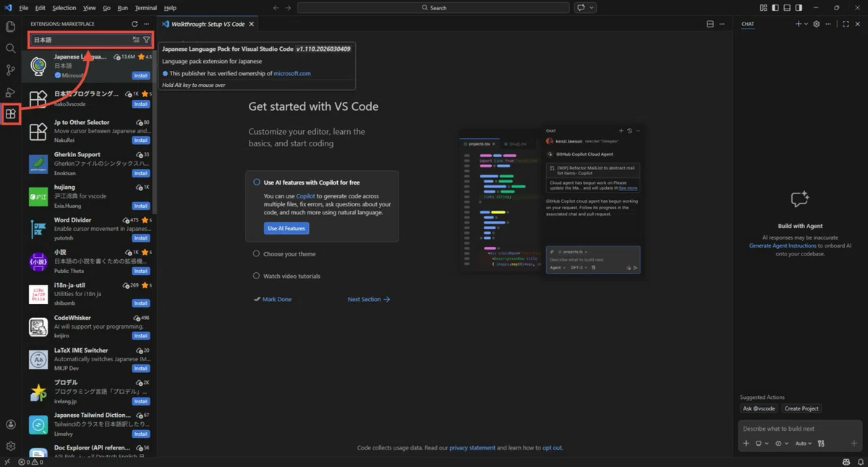The width and height of the screenshot is (868, 467).
Task: Open the filter extensions funnel icon
Action: (146, 40)
